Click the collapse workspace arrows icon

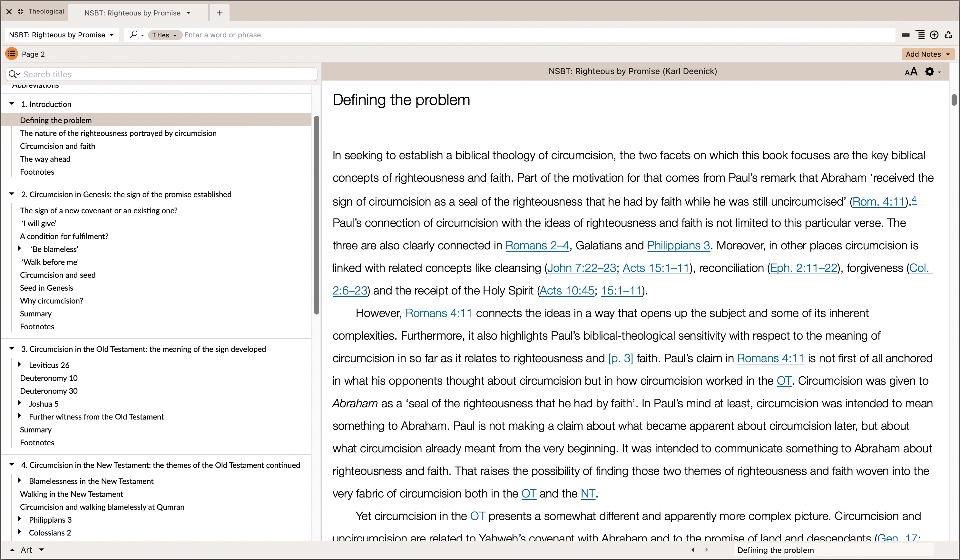click(21, 11)
